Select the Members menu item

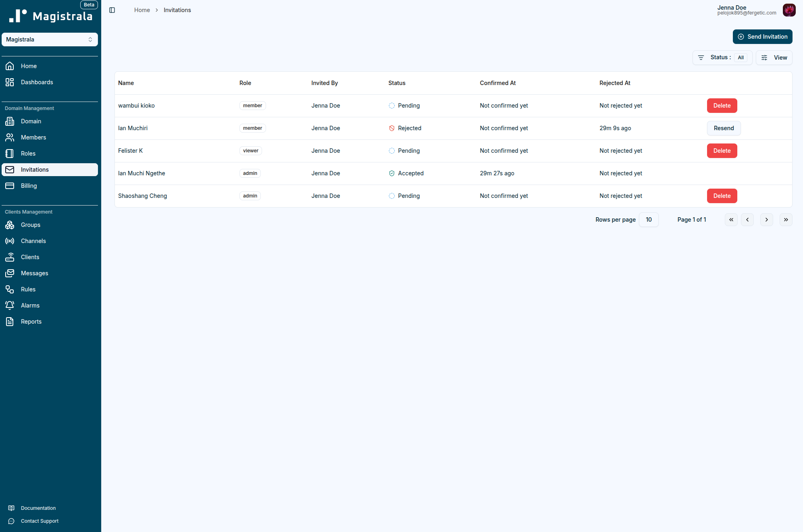[33, 137]
